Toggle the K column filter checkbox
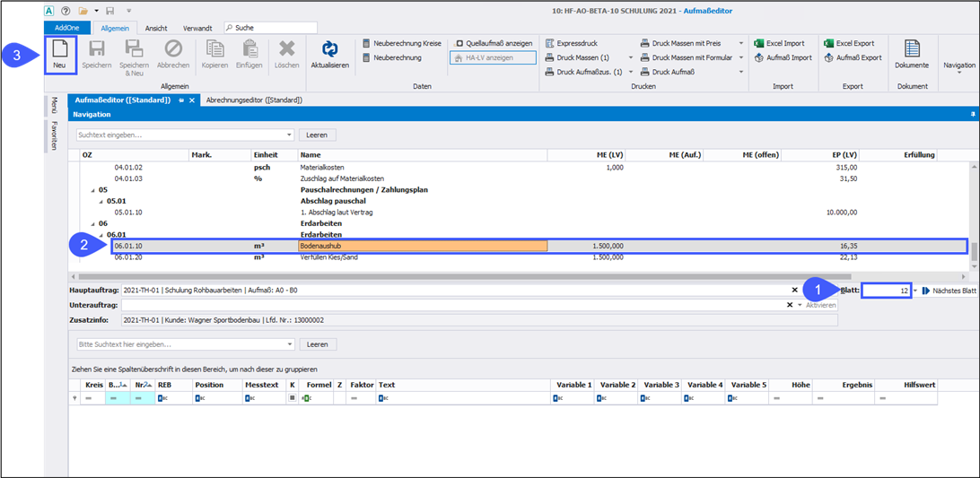 (293, 397)
